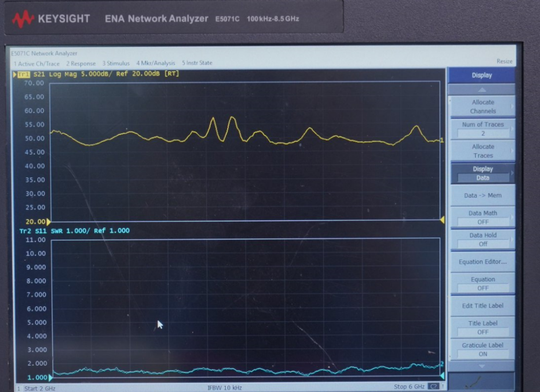Click the Edit Title Label softkey

482,306
